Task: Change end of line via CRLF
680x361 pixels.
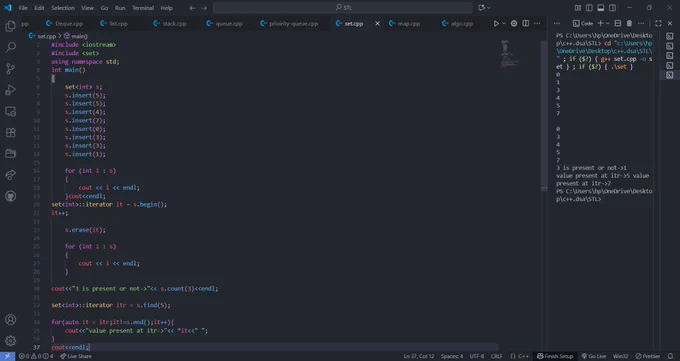Action: pos(497,356)
